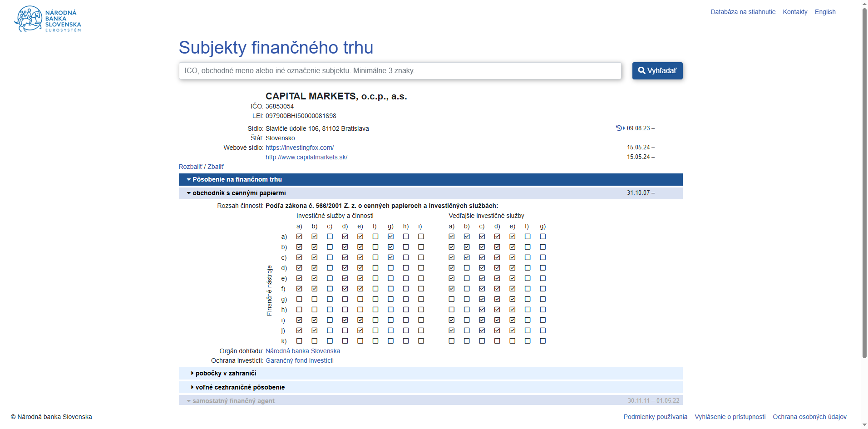Toggle Investičné služby checkbox row a) column c)
The width and height of the screenshot is (868, 429).
point(330,237)
